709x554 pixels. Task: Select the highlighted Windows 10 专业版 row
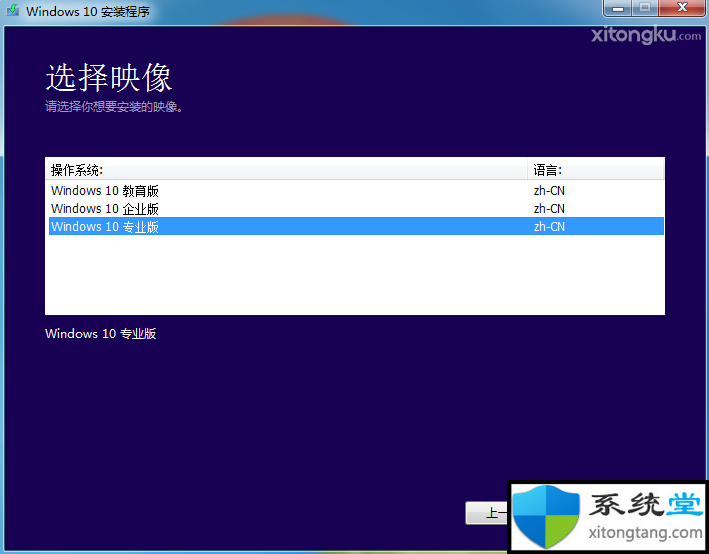tap(356, 226)
